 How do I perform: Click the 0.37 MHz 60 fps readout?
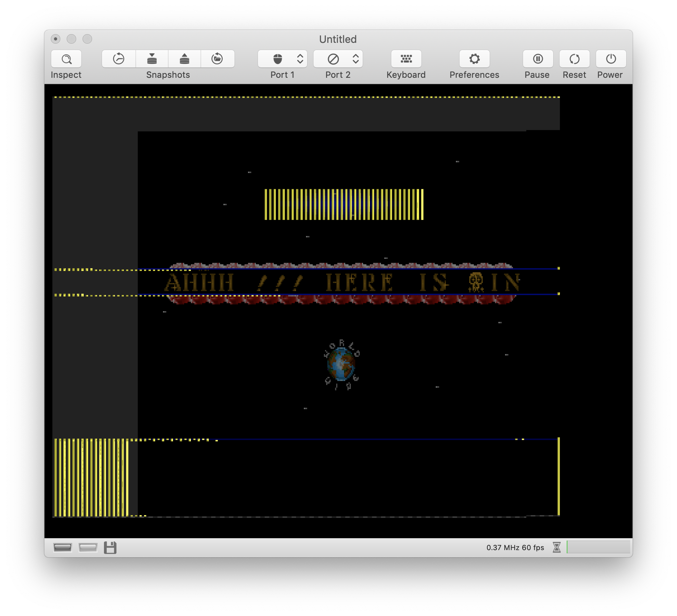click(x=515, y=548)
